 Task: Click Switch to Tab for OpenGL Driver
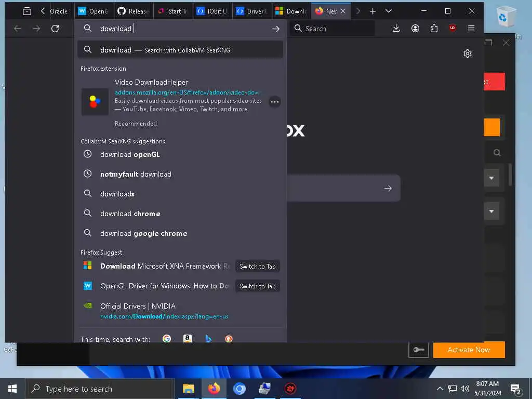pos(258,286)
